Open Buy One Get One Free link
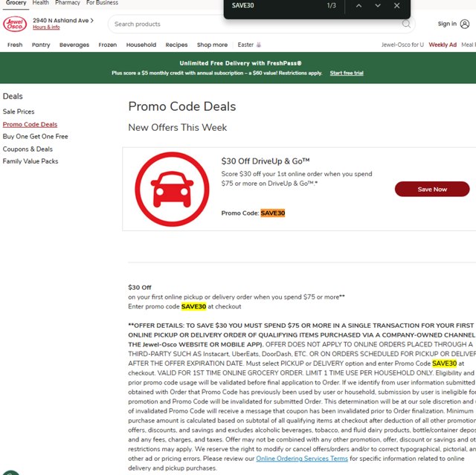 point(35,137)
